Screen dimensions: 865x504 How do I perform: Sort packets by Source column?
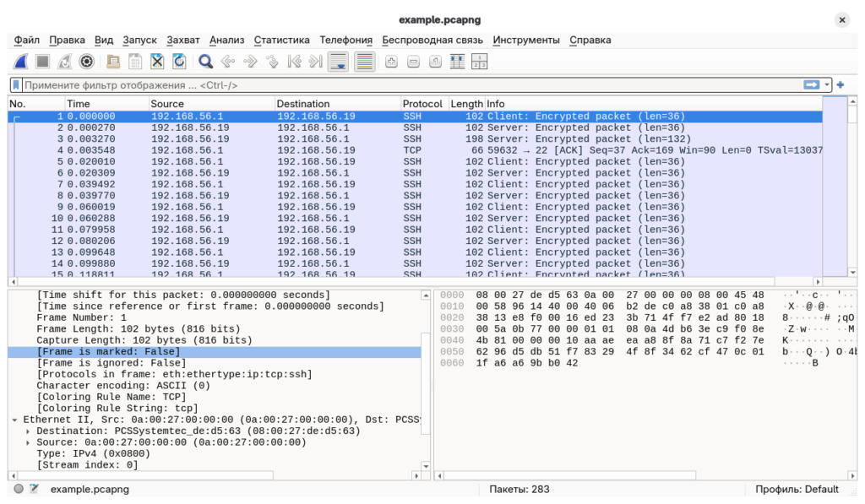click(212, 104)
